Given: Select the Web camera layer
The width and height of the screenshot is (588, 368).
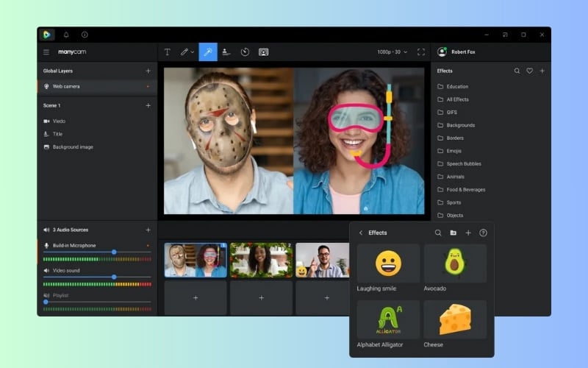Looking at the screenshot, I should point(66,86).
